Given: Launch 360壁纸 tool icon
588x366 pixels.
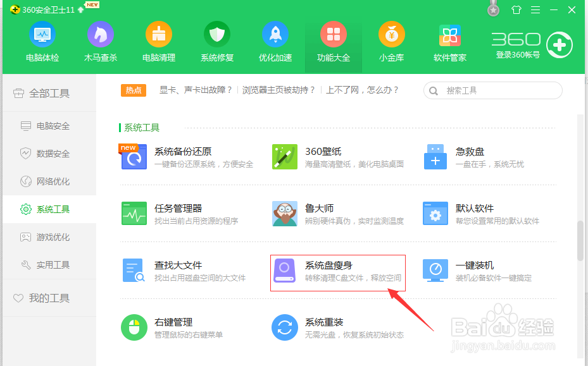Looking at the screenshot, I should [285, 157].
